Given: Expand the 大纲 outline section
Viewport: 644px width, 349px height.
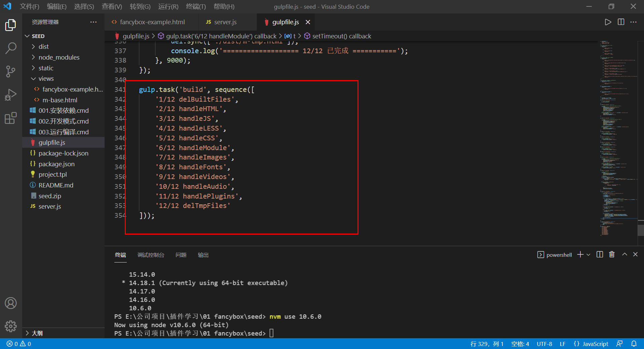Looking at the screenshot, I should pyautogui.click(x=63, y=333).
